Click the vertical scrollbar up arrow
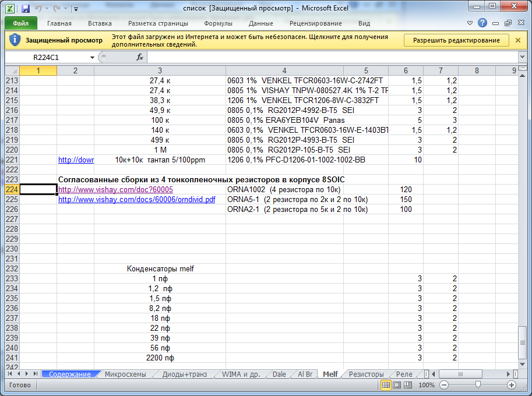This screenshot has width=532, height=396. click(523, 76)
